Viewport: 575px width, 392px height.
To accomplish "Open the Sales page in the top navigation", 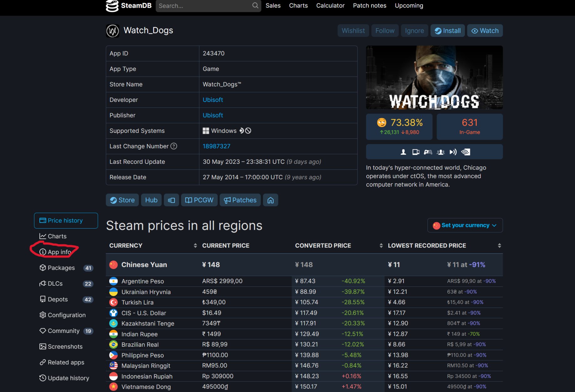I will click(273, 6).
